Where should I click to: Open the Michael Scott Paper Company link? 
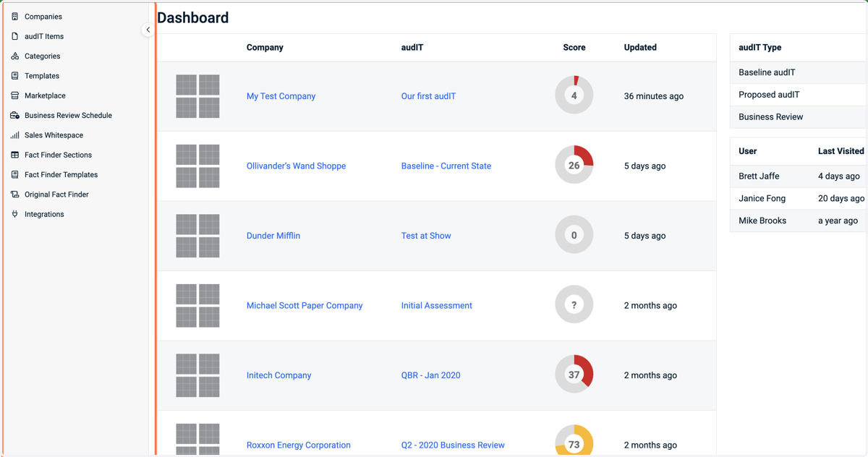[x=305, y=305]
